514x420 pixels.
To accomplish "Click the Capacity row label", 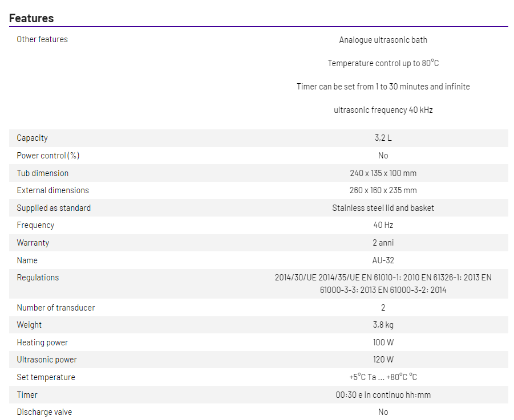I will coord(32,138).
